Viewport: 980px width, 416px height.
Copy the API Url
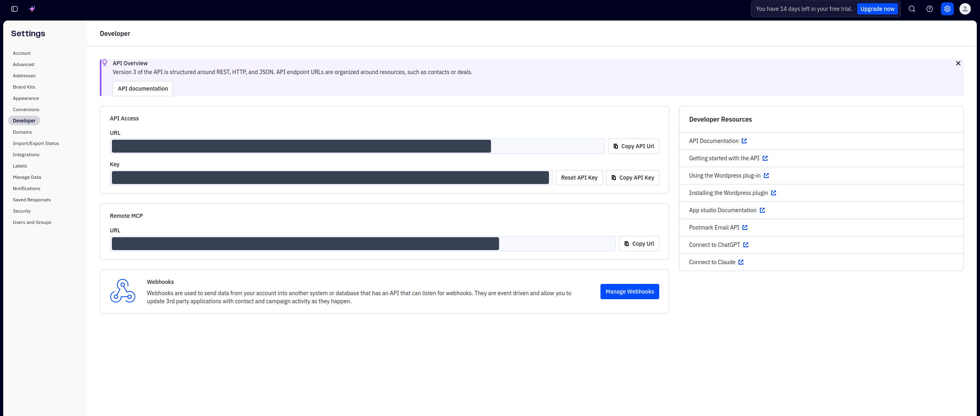point(633,146)
